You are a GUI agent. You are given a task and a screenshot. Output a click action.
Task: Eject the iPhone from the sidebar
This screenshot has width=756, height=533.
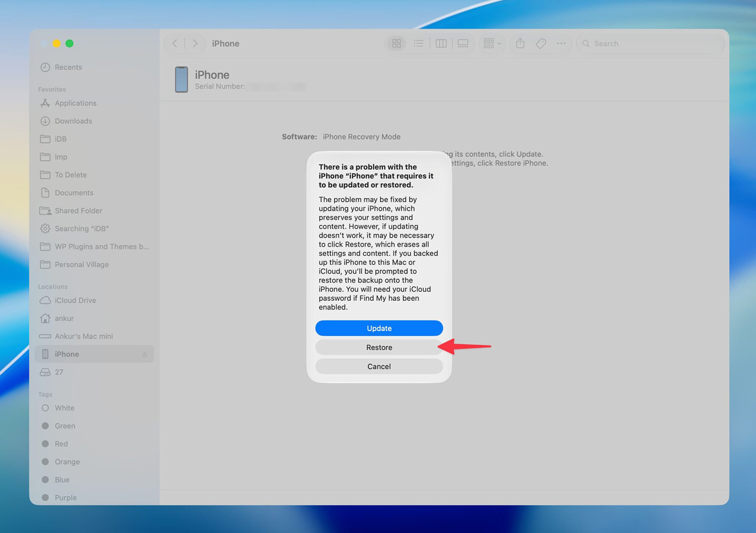[145, 354]
